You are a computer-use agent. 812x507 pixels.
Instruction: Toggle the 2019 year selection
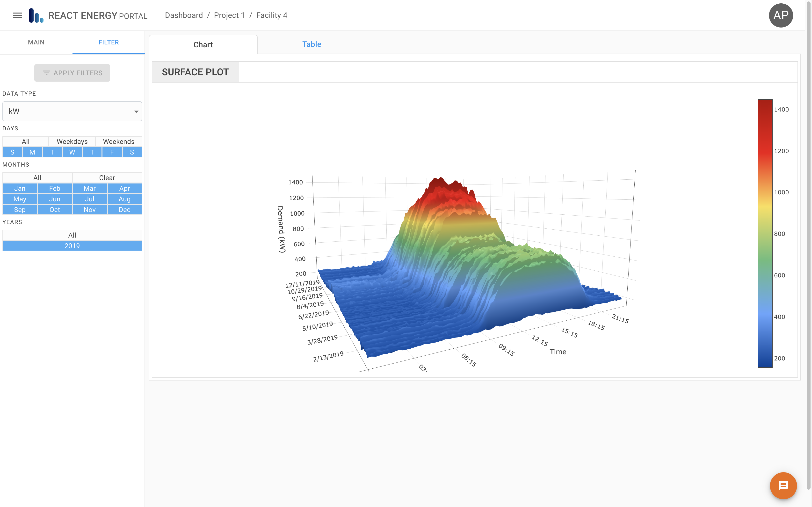pos(72,246)
